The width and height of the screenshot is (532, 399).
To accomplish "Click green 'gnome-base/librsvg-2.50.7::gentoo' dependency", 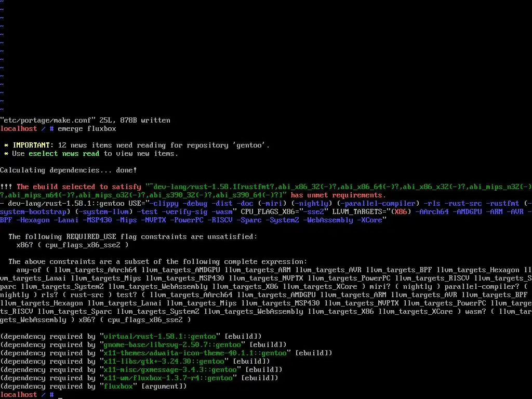I will click(x=172, y=345).
